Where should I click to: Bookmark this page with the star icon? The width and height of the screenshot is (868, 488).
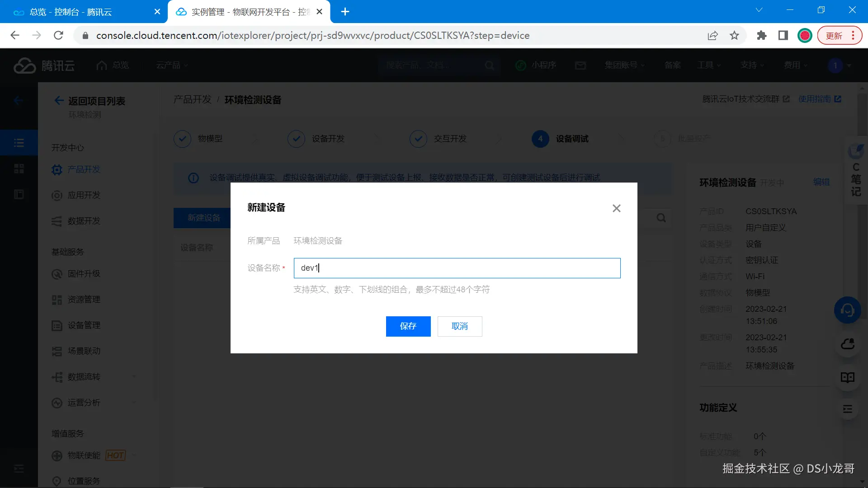[x=734, y=35]
